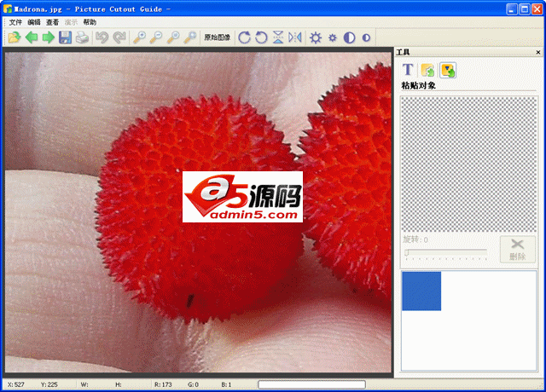
Task: Select the Text tool in tools panel
Action: tap(408, 70)
